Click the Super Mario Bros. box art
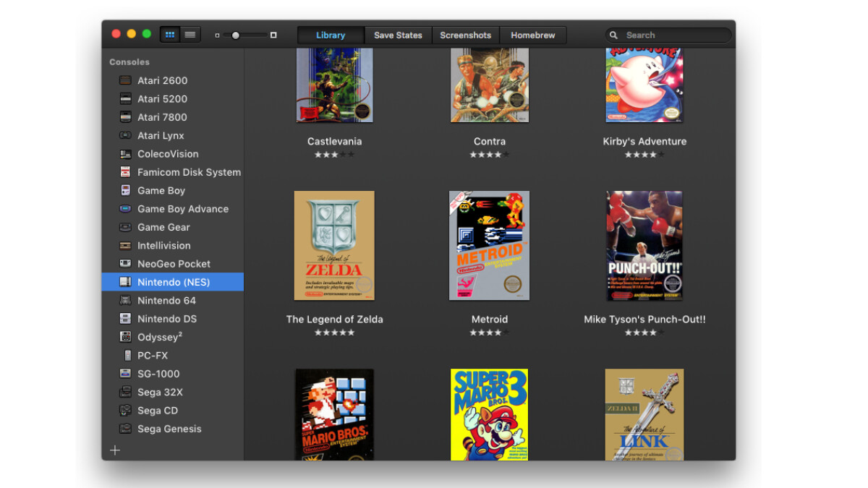Image resolution: width=868 pixels, height=488 pixels. point(334,415)
